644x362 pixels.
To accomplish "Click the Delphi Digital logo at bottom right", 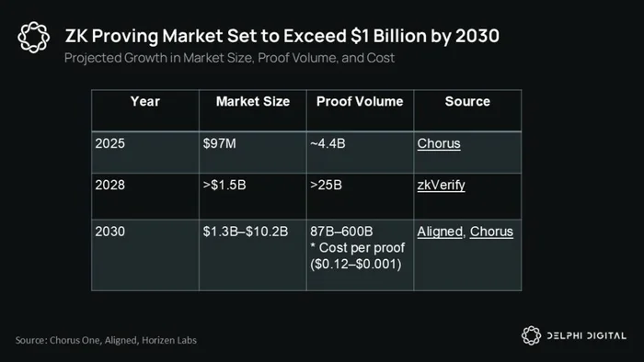I will point(574,335).
